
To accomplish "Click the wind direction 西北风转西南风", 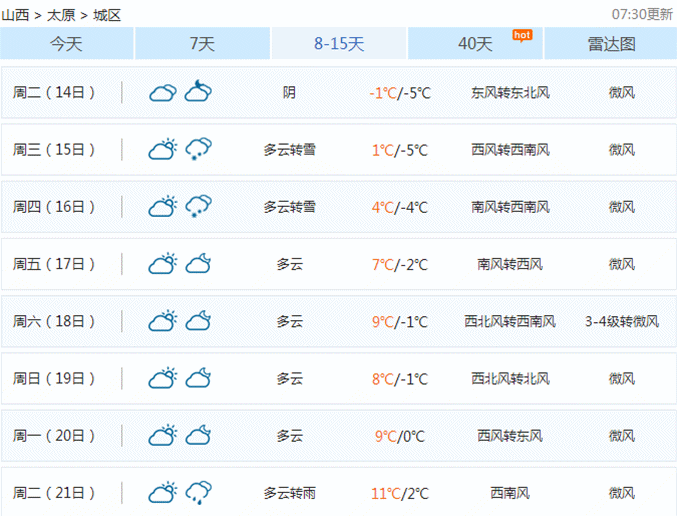I will (x=510, y=321).
